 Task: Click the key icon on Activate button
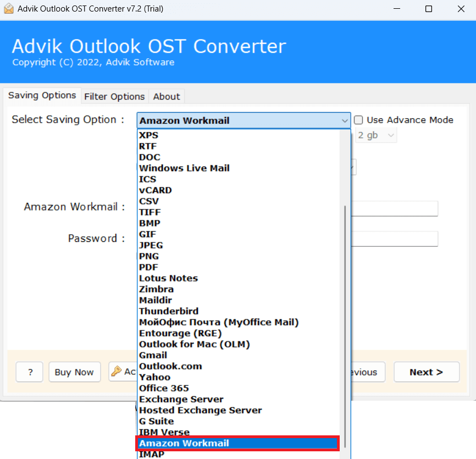[x=117, y=371]
